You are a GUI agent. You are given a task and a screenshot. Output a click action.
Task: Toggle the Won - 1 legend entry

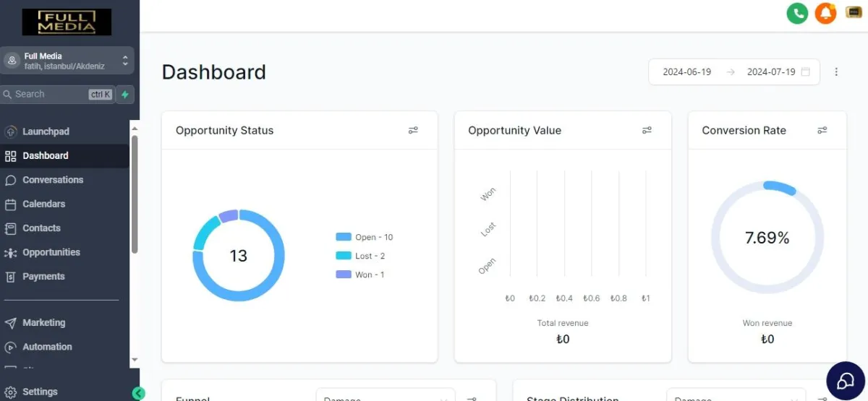(360, 275)
